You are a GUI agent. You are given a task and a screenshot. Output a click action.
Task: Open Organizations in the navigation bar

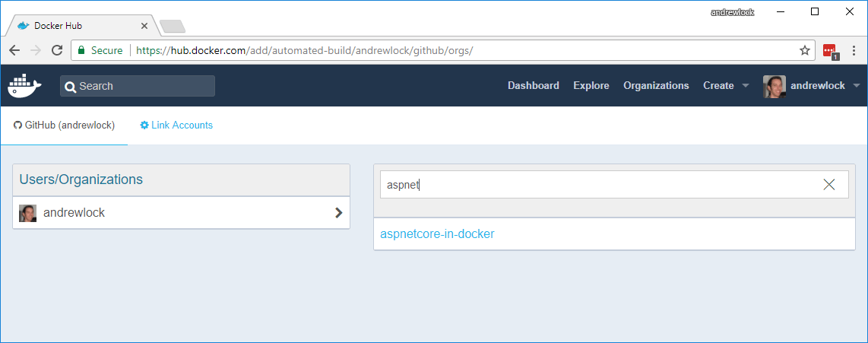[656, 85]
